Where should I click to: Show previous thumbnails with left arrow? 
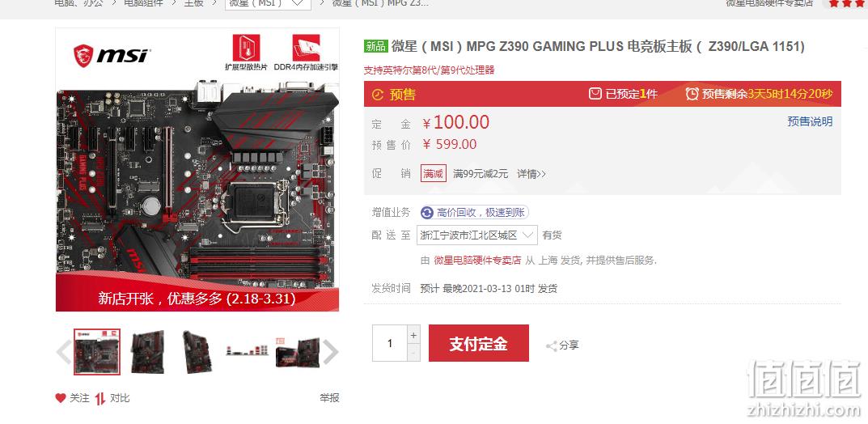(63, 351)
